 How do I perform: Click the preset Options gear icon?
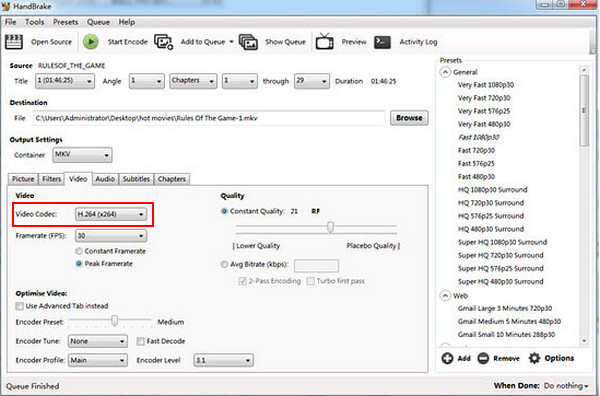pyautogui.click(x=534, y=358)
